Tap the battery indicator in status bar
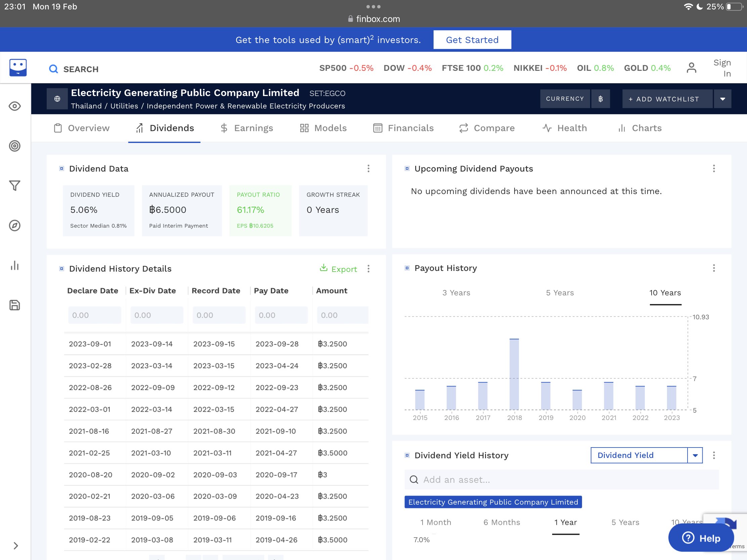Image resolution: width=747 pixels, height=560 pixels. point(734,6)
